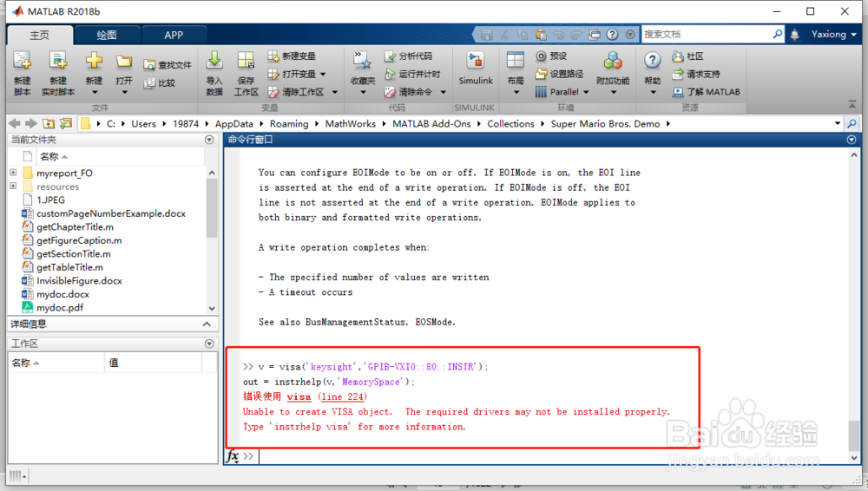Image resolution: width=868 pixels, height=491 pixels.
Task: Open the Workspace (工作区) panel actions menu
Action: pyautogui.click(x=209, y=344)
